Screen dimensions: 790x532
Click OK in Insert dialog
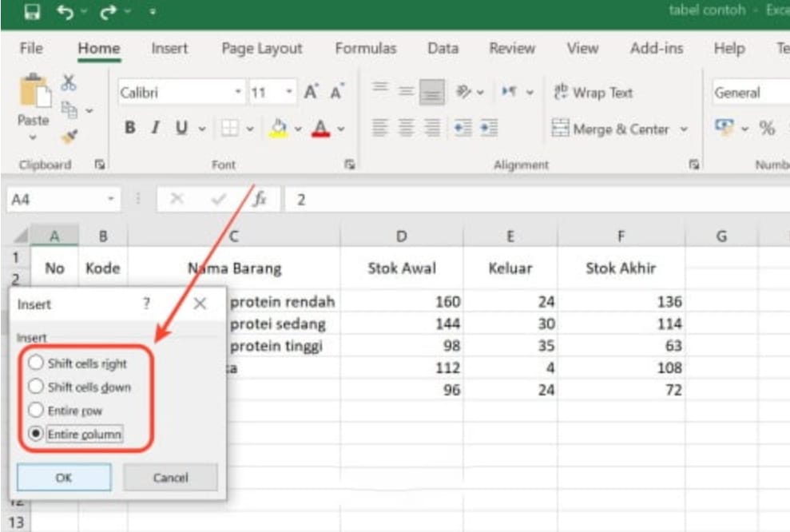pos(64,478)
